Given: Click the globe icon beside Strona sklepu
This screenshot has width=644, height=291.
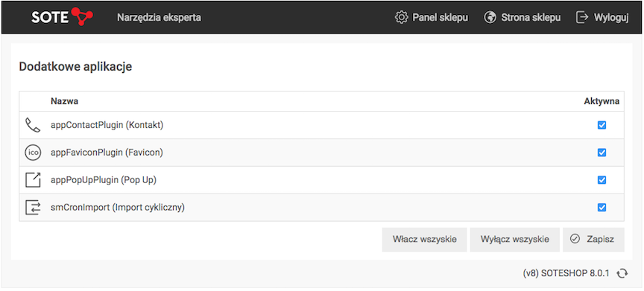Looking at the screenshot, I should pos(490,17).
